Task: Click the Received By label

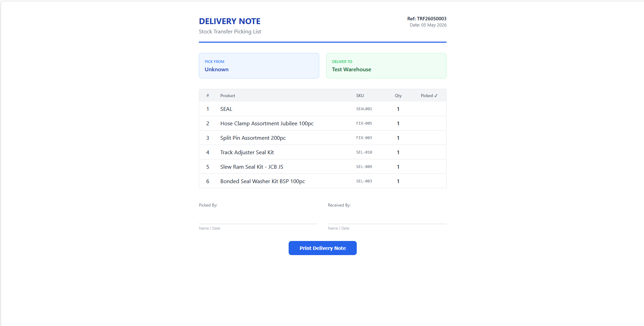Action: click(x=339, y=205)
